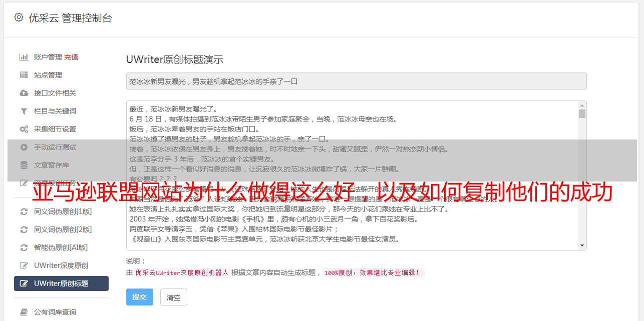Click the UWriter原创标题演示 heading
644x321 pixels.
[175, 59]
